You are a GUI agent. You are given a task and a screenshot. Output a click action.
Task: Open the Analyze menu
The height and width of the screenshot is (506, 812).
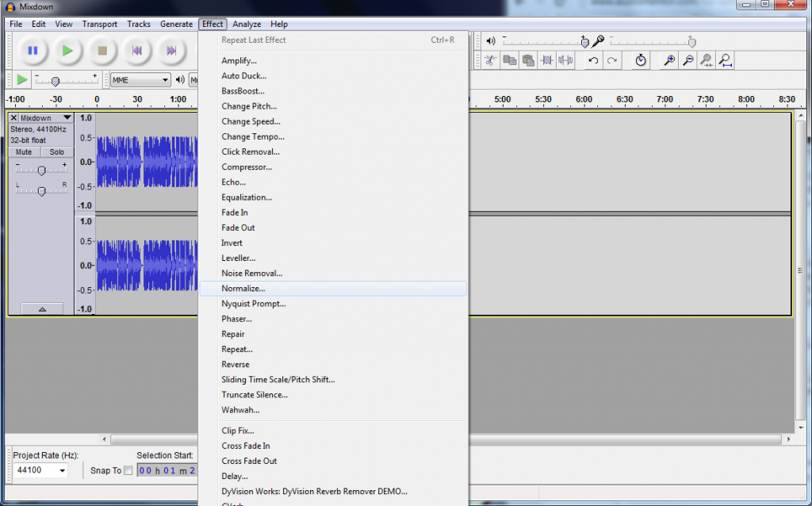click(247, 24)
